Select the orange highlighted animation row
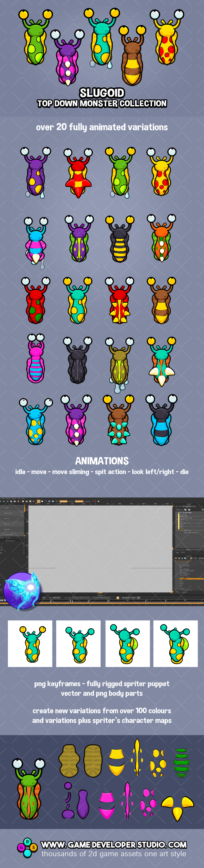Screen dimensions: 204x868 click(x=191, y=579)
